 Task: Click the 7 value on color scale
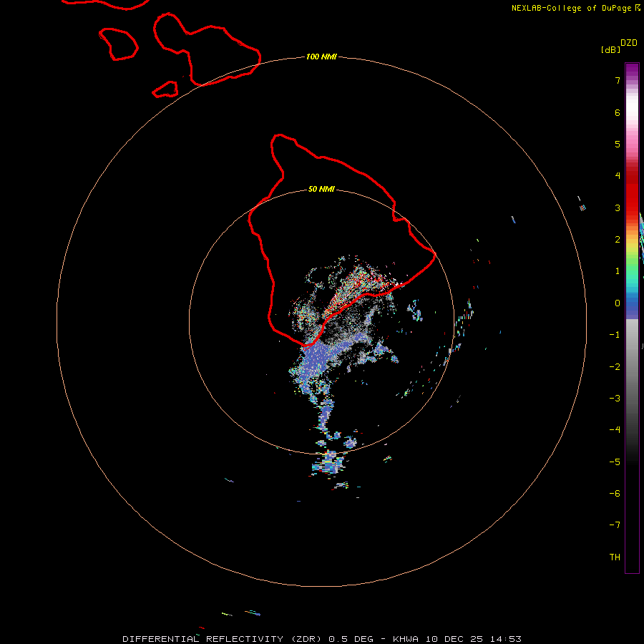tap(618, 80)
